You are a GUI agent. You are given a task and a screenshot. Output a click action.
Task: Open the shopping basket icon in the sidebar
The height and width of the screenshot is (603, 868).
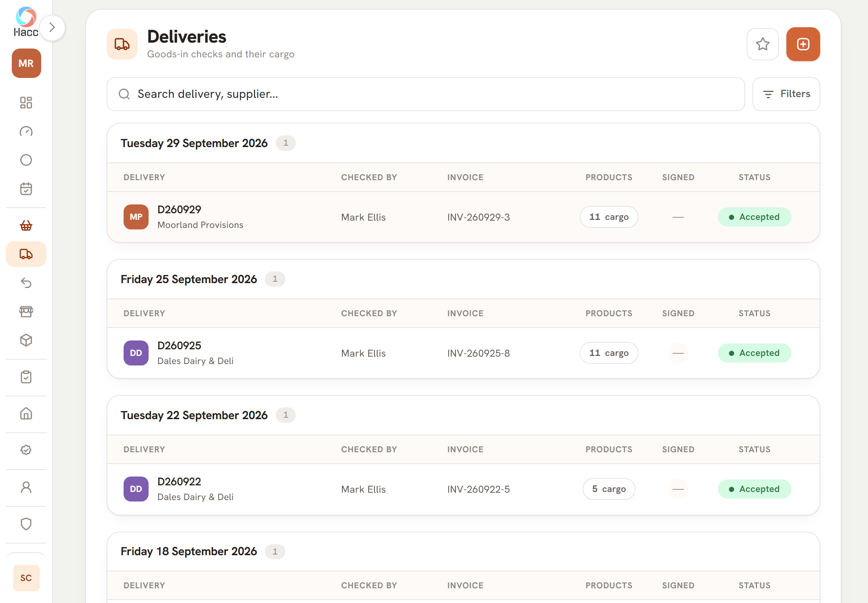click(x=26, y=225)
